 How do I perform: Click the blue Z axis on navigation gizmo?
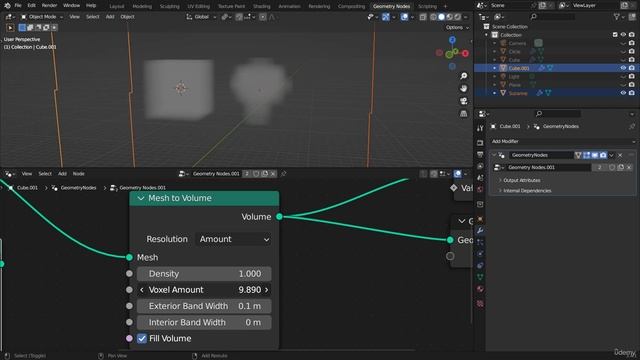(x=452, y=40)
